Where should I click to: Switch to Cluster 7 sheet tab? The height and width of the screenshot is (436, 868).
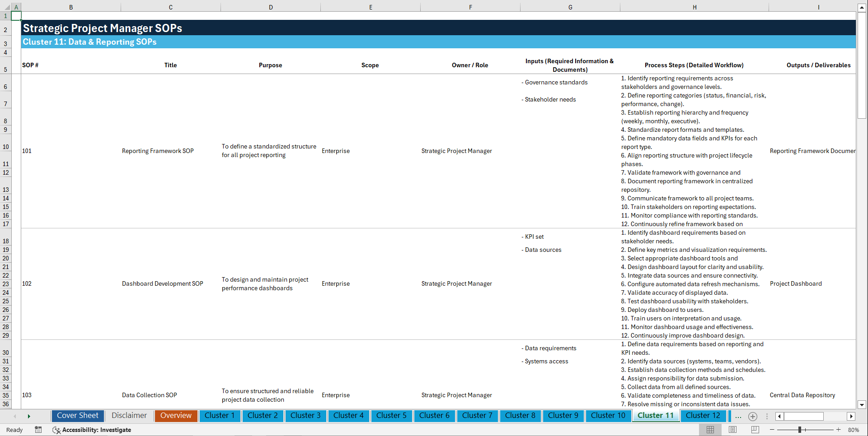pyautogui.click(x=477, y=416)
